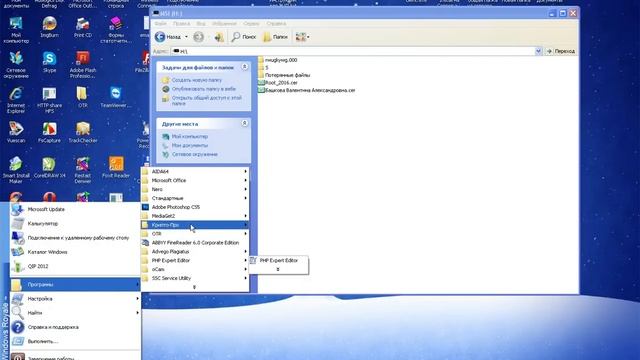640x360 pixels.
Task: Expand hidden items at bottom of programs list
Action: point(194,287)
